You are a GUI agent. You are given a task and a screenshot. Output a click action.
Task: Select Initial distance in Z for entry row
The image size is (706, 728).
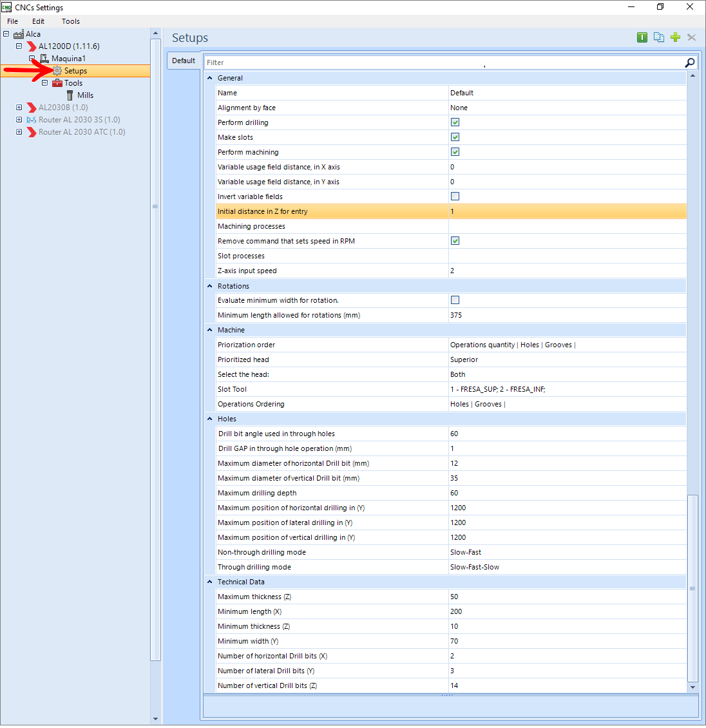(452, 211)
